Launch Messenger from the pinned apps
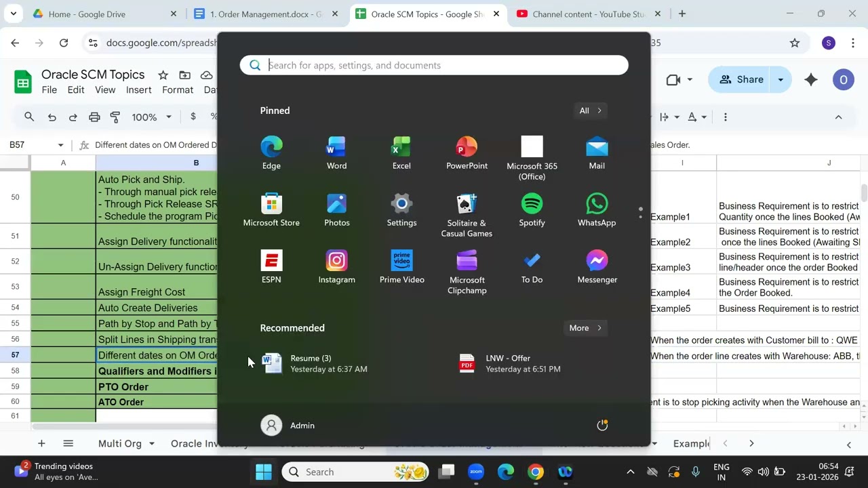This screenshot has width=868, height=488. click(597, 267)
